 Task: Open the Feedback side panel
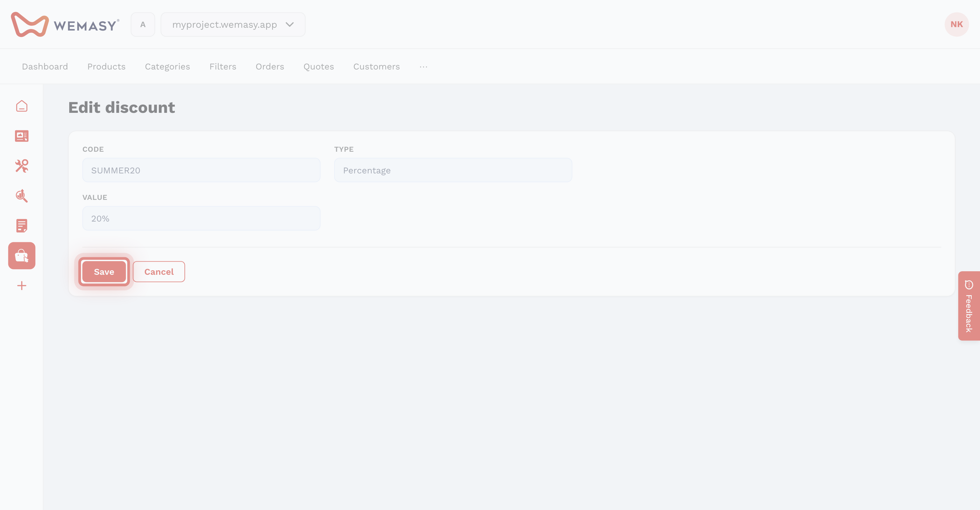coord(969,306)
